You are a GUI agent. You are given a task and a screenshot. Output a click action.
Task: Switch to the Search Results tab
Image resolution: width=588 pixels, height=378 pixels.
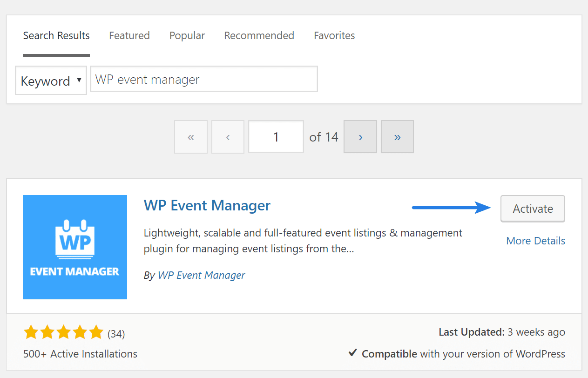pyautogui.click(x=56, y=36)
